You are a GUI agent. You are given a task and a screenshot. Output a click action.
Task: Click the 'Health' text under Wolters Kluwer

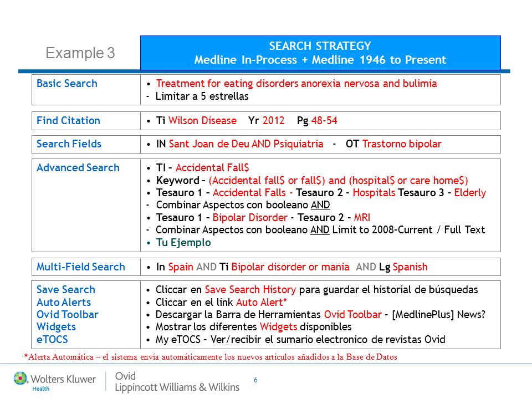point(40,389)
